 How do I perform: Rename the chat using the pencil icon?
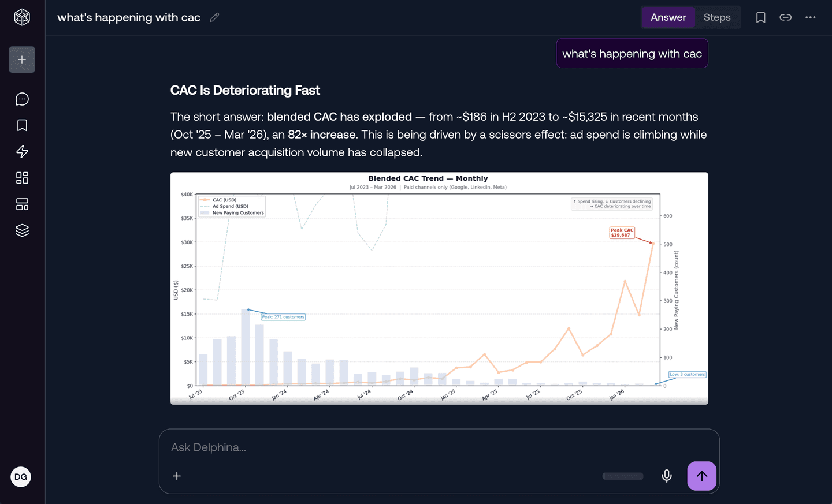tap(214, 17)
